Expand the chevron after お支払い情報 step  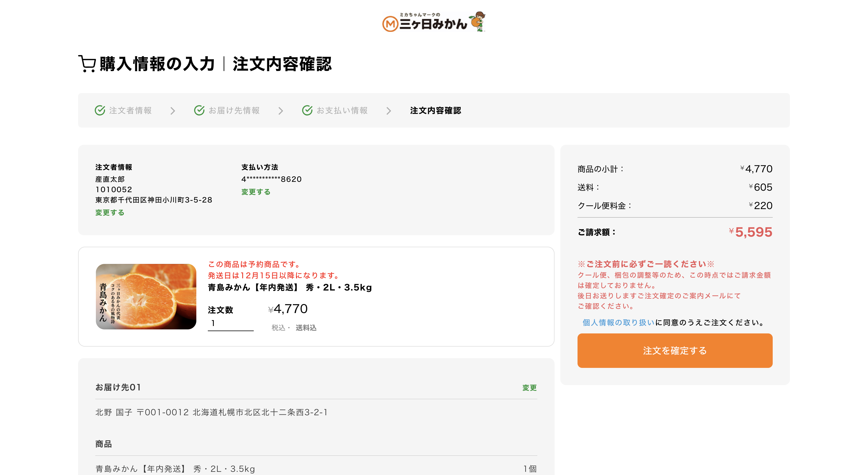click(x=389, y=111)
